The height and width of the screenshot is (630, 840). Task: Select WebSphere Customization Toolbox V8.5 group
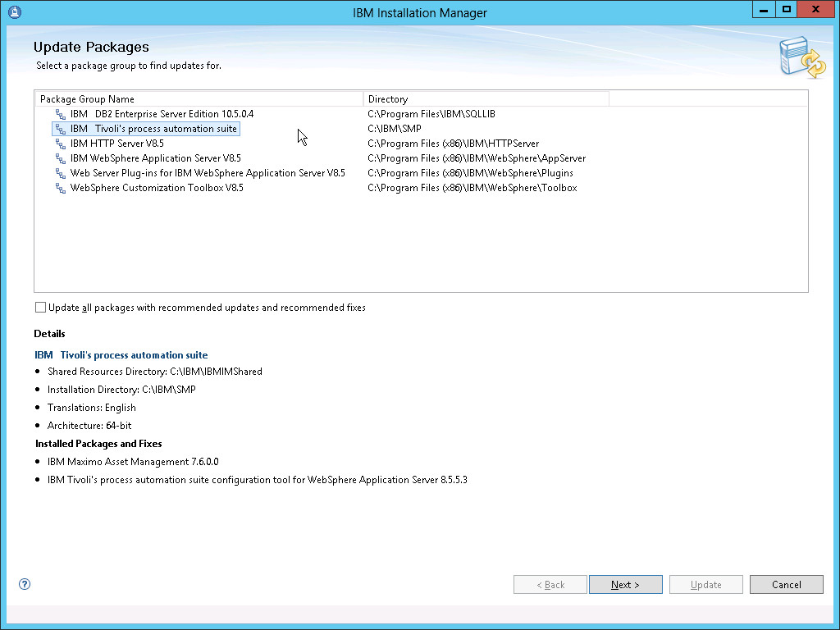[x=157, y=188]
